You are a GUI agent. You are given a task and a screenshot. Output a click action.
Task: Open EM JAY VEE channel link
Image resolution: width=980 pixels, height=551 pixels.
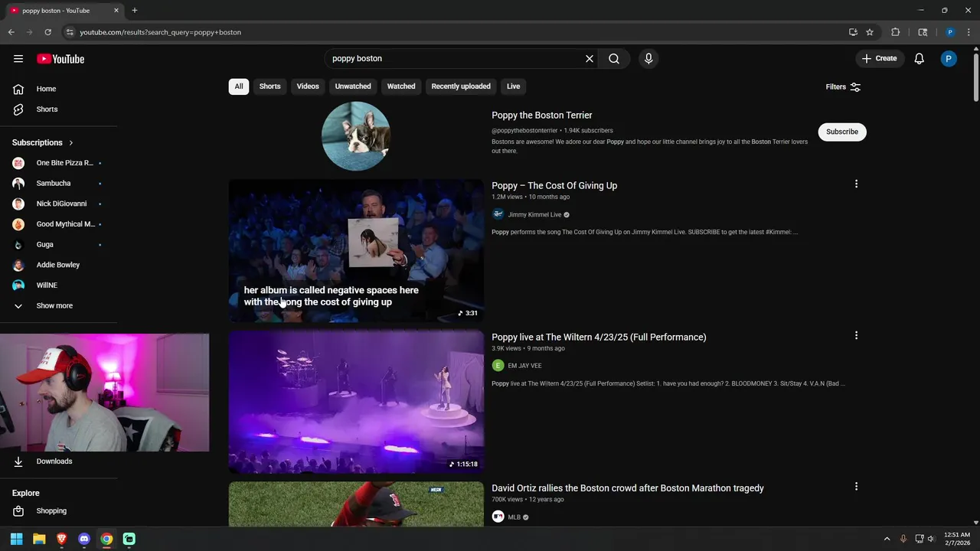pos(524,366)
